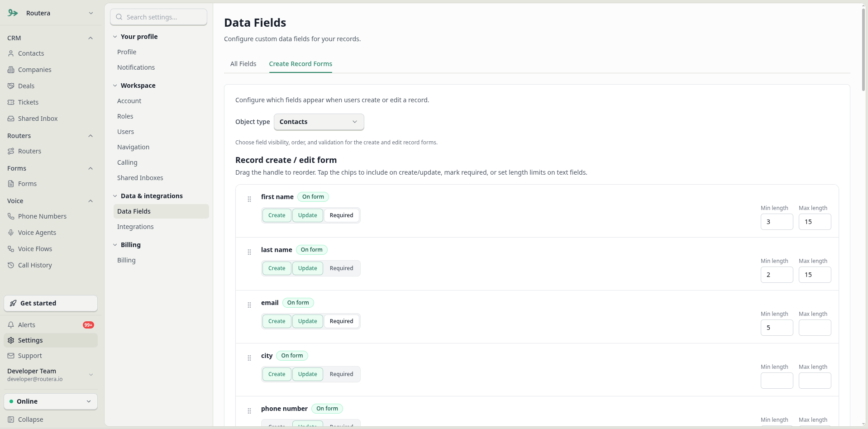This screenshot has height=429, width=868.
Task: Click the email Max length field
Action: tap(815, 328)
